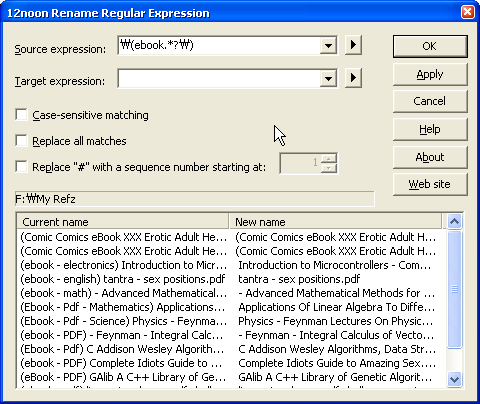Toggle Replace "#" with sequence number checkbox
This screenshot has width=480, height=404.
pyautogui.click(x=21, y=166)
